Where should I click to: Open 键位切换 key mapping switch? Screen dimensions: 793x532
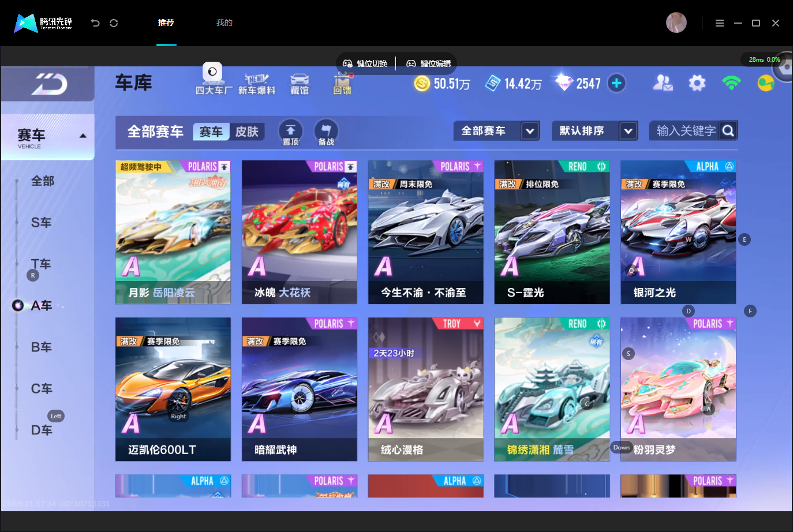[365, 63]
